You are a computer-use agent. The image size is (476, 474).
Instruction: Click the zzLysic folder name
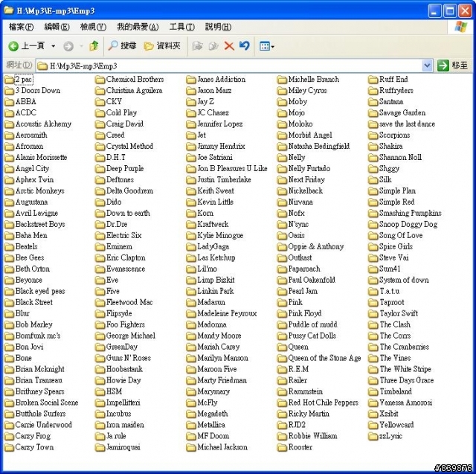(390, 436)
